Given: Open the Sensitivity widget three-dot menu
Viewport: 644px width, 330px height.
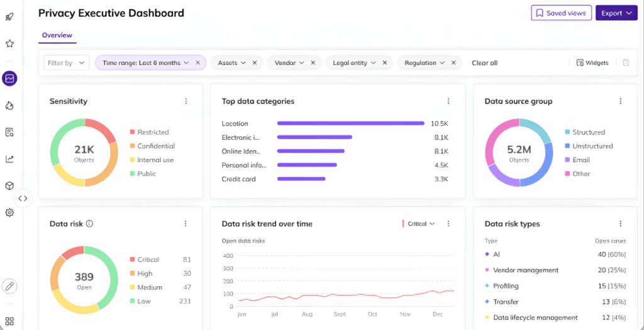Looking at the screenshot, I should pos(186,101).
